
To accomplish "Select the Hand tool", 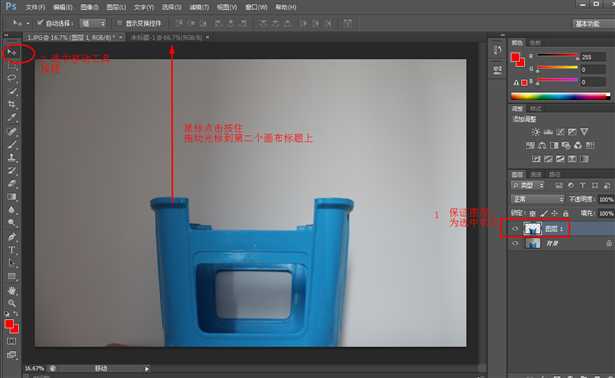I will [12, 290].
